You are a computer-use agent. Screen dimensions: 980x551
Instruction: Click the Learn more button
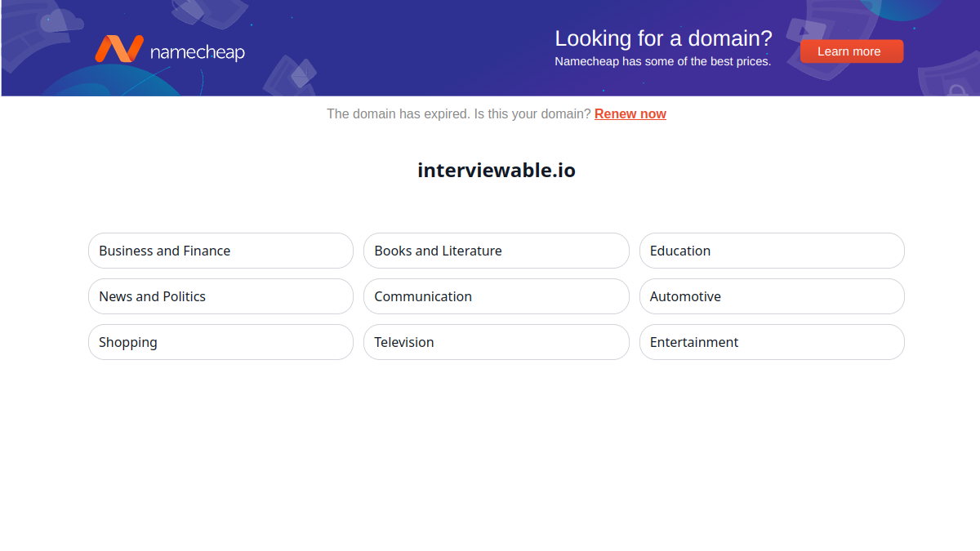pyautogui.click(x=852, y=51)
